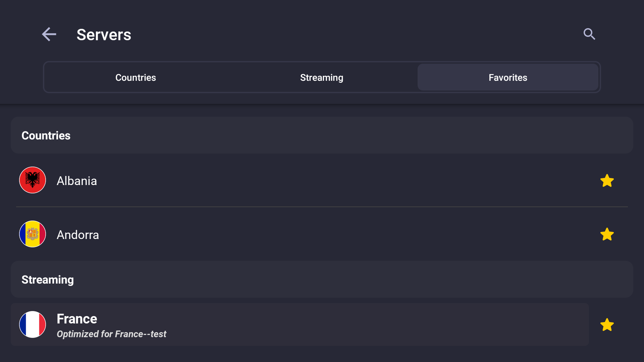This screenshot has width=644, height=362.
Task: Switch to the Countries tab
Action: (x=136, y=77)
